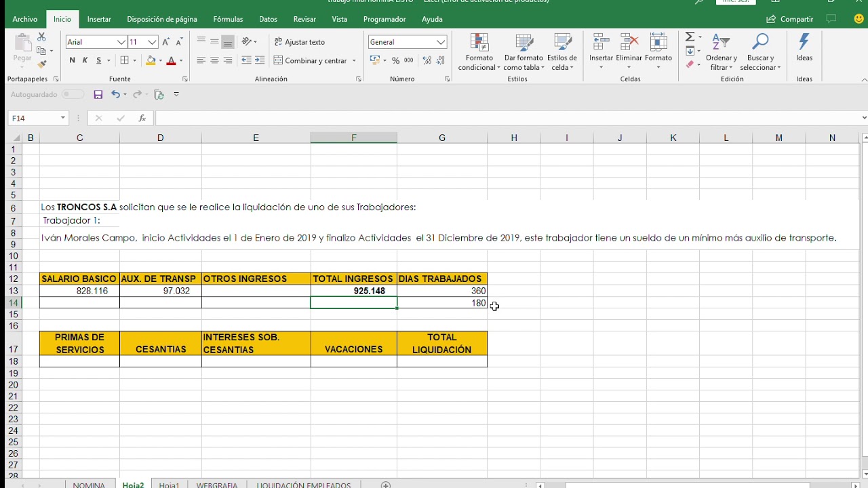Screen dimensions: 868x488
Task: Align text left
Action: point(201,60)
